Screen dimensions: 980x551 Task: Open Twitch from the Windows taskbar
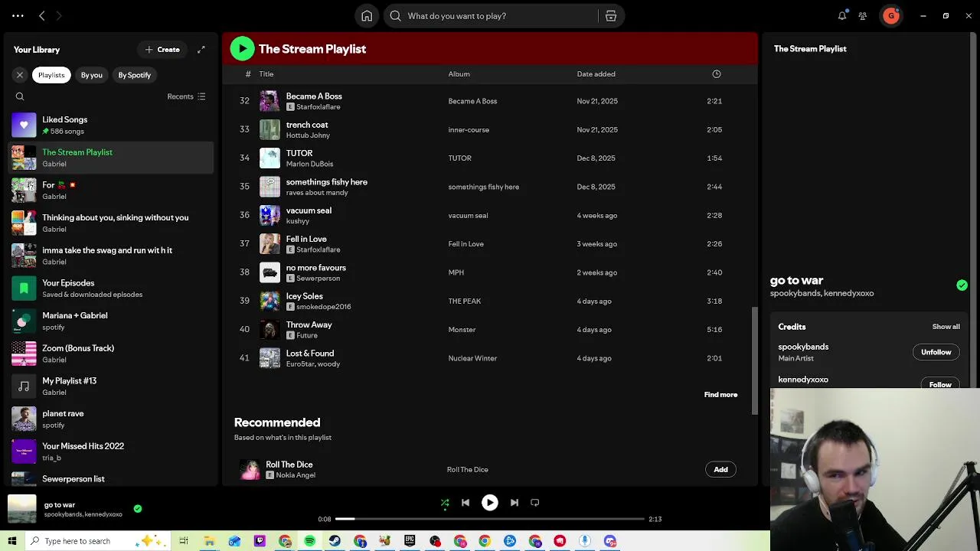point(260,541)
